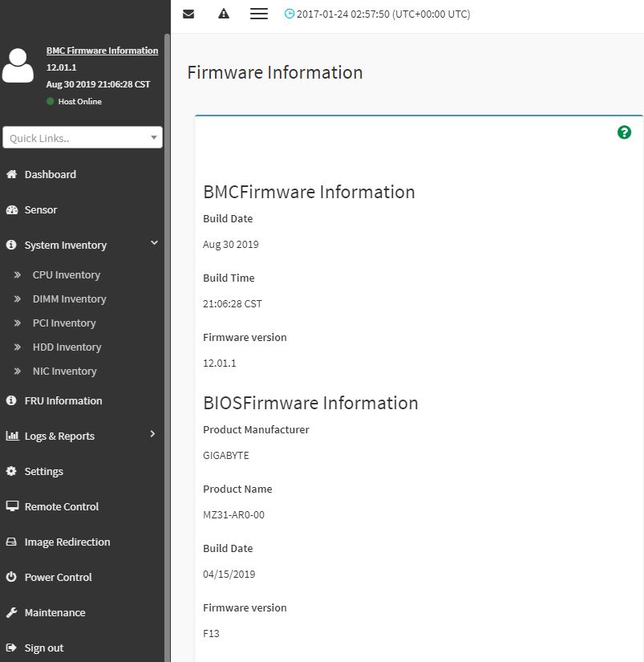Open CPU Inventory submenu item
The height and width of the screenshot is (662, 644).
pyautogui.click(x=67, y=275)
